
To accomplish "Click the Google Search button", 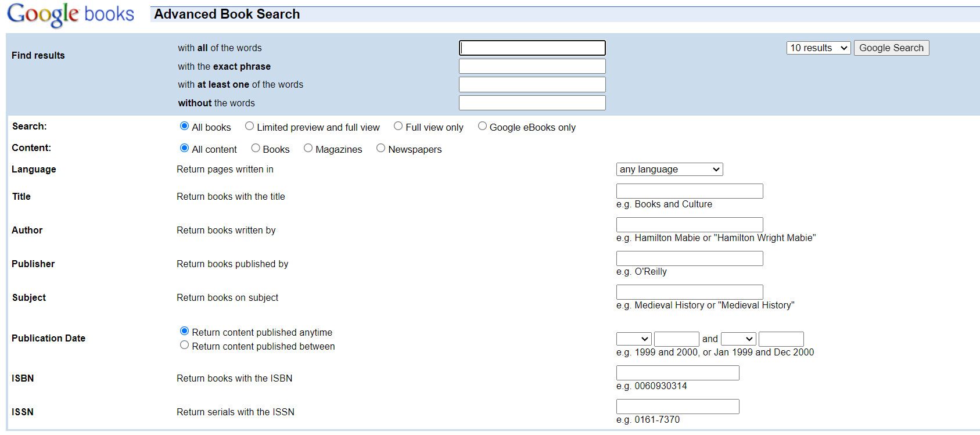I will (891, 48).
